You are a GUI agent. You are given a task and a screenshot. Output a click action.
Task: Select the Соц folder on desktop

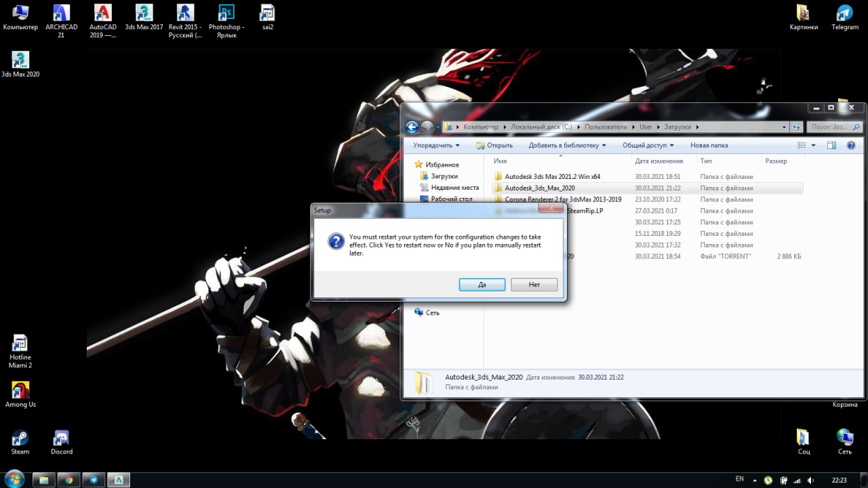point(804,442)
